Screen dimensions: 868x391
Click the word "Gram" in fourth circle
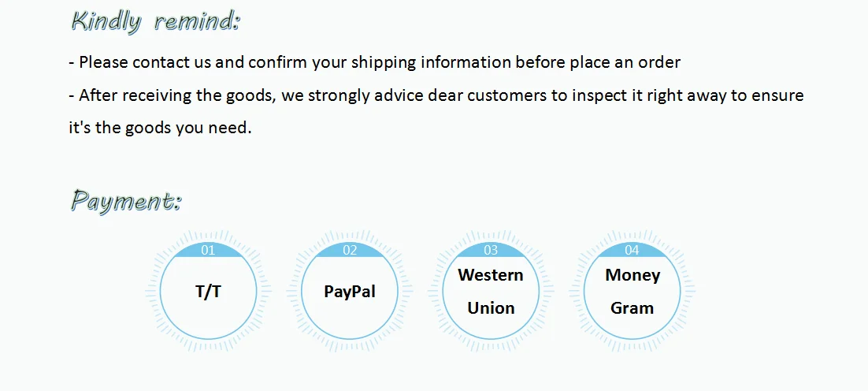[x=632, y=308]
